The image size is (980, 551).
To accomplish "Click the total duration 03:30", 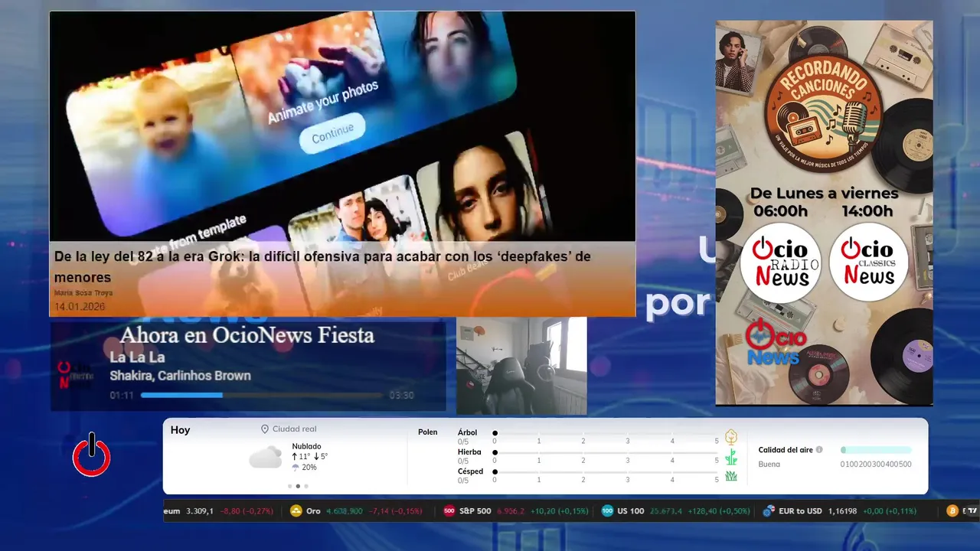I will click(401, 396).
